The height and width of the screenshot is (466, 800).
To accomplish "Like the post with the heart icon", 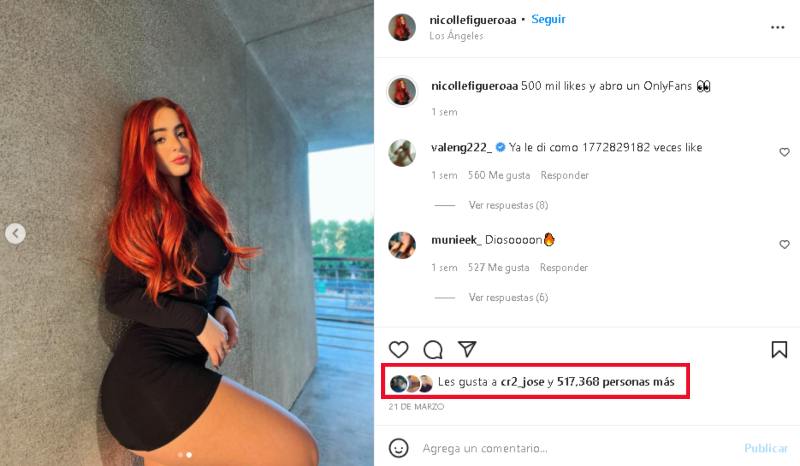I will [398, 350].
